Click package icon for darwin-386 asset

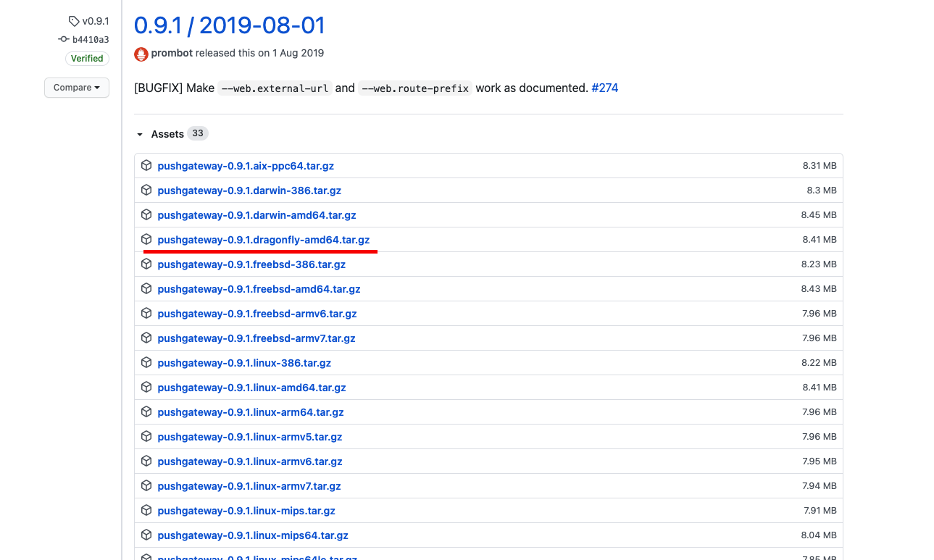(x=146, y=190)
